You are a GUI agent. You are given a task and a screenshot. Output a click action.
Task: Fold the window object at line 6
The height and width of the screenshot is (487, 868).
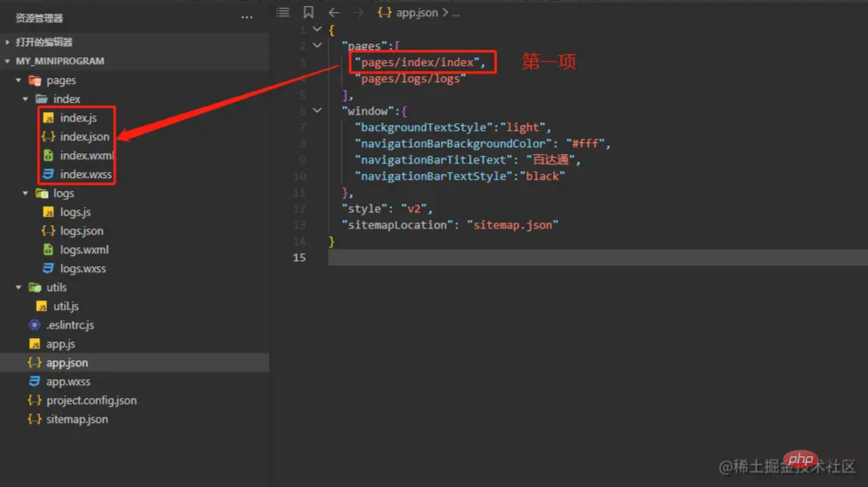pos(318,110)
